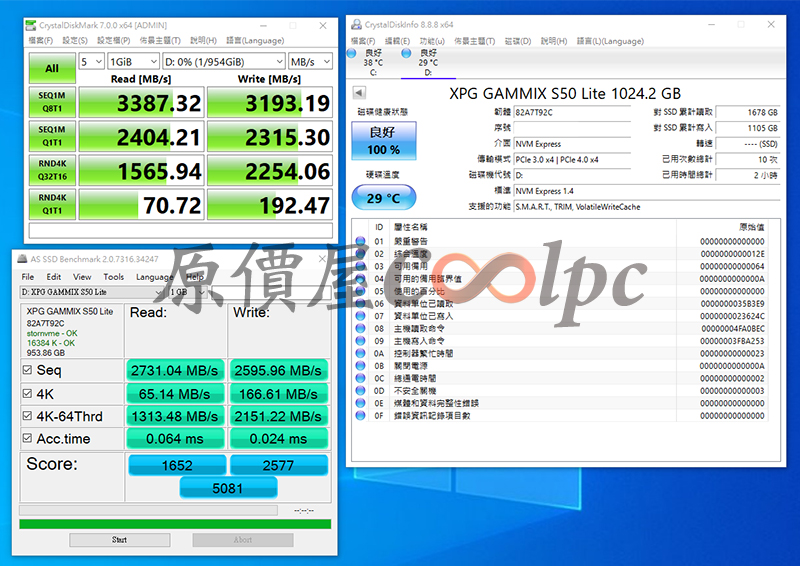
Task: Open the AS SSD drive dropdown XPG GAMMIX S50 Lite
Action: (x=91, y=292)
